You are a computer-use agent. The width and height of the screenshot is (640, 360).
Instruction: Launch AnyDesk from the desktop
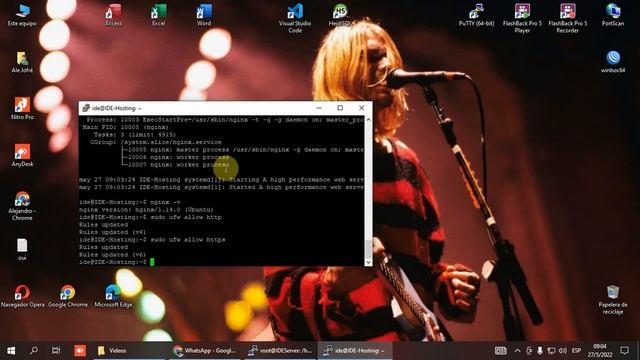(22, 155)
